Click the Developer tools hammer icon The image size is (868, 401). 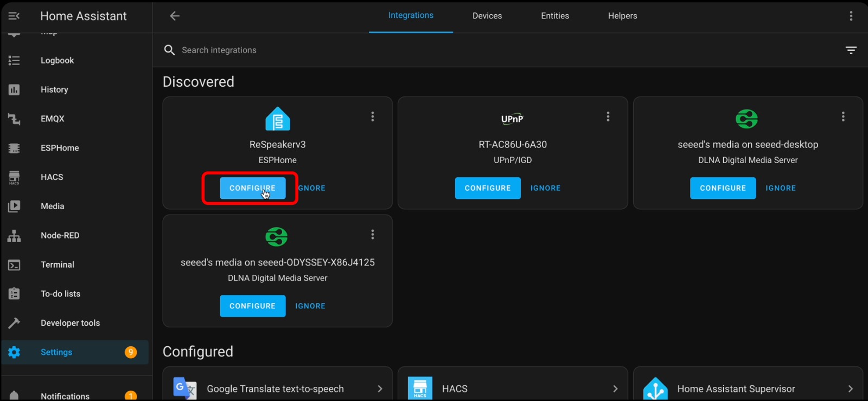click(14, 324)
